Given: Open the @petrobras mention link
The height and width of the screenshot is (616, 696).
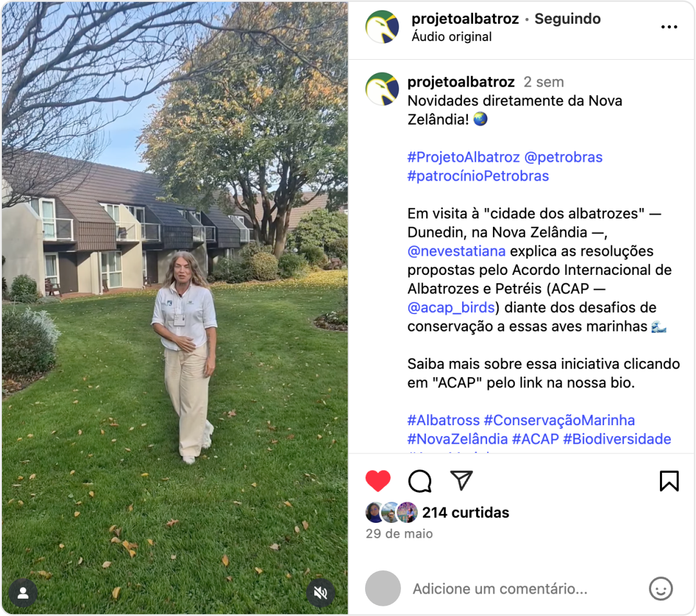Looking at the screenshot, I should click(563, 157).
